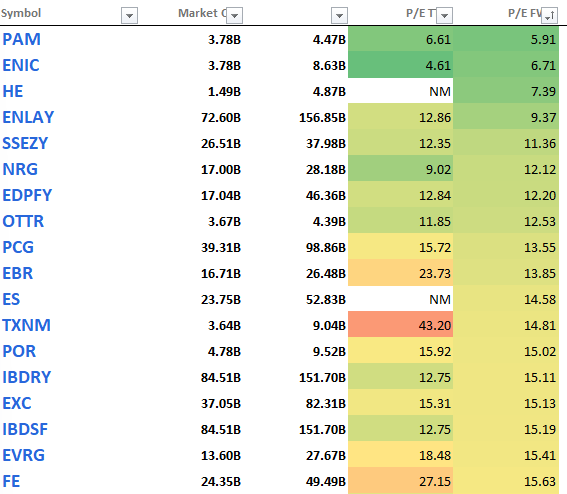The height and width of the screenshot is (494, 567).
Task: Open the NRG ticker link
Action: coord(20,169)
